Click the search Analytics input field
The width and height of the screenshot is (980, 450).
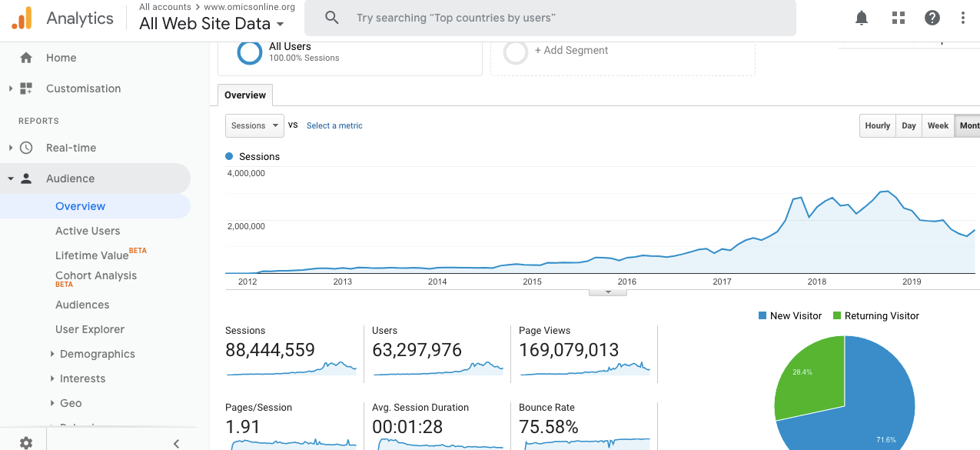click(x=550, y=18)
